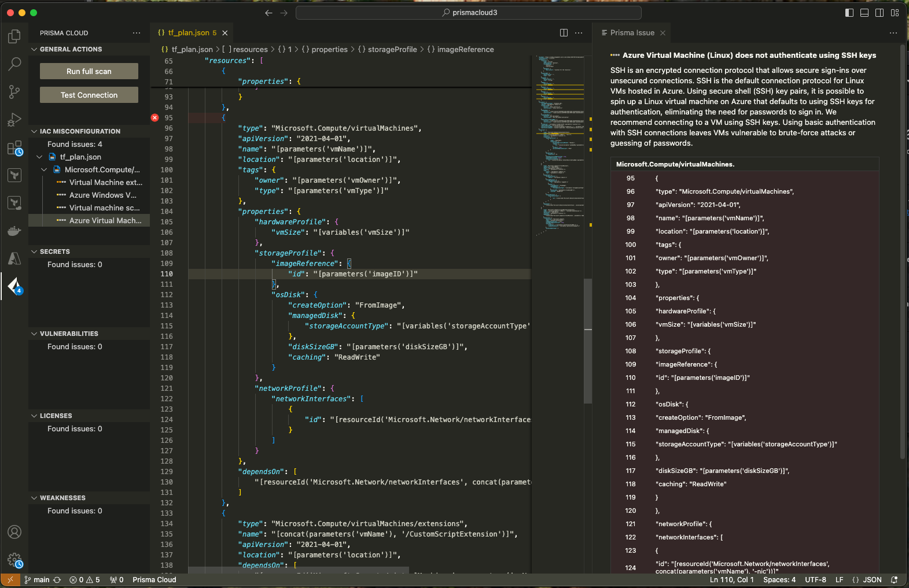Viewport: 909px width, 588px height.
Task: Toggle the bottom Panel layout button
Action: pos(864,13)
